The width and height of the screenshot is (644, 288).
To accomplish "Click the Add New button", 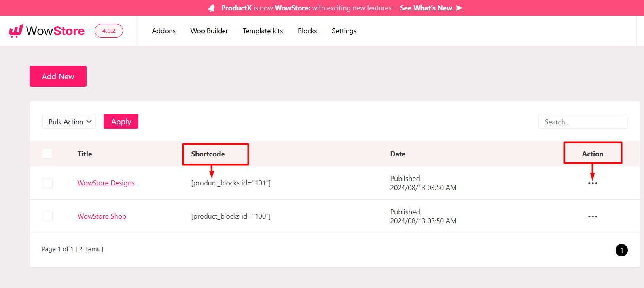I will coord(58,76).
